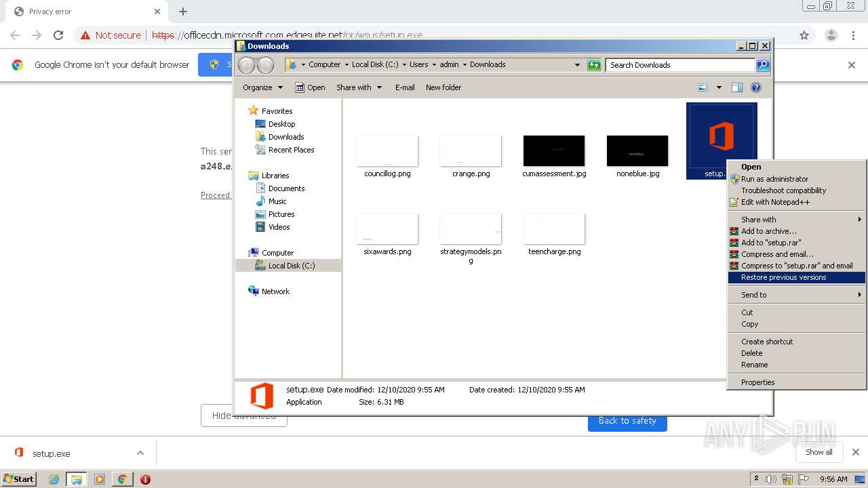Choose Run as administrator
This screenshot has height=488, width=868.
click(x=796, y=179)
